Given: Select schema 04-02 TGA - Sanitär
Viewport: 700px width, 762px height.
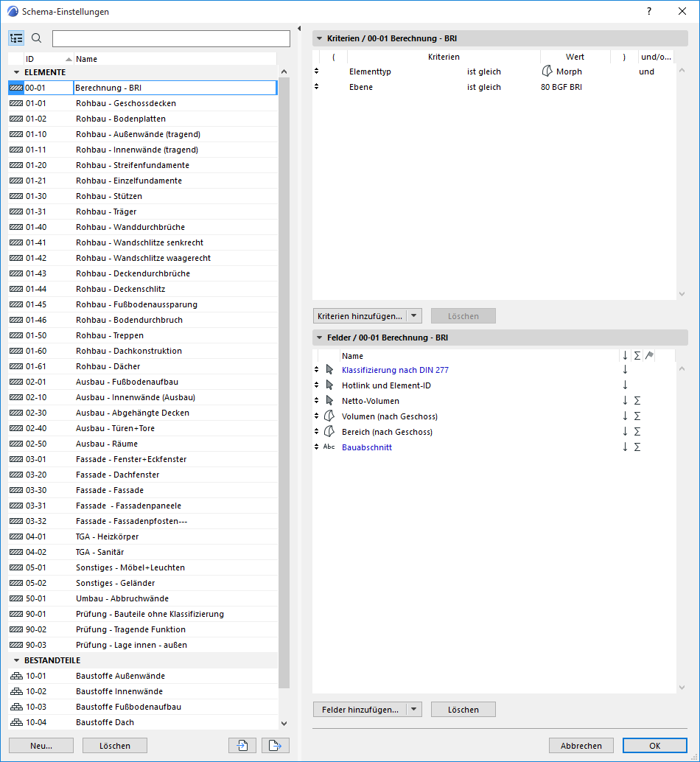Looking at the screenshot, I should [x=143, y=552].
